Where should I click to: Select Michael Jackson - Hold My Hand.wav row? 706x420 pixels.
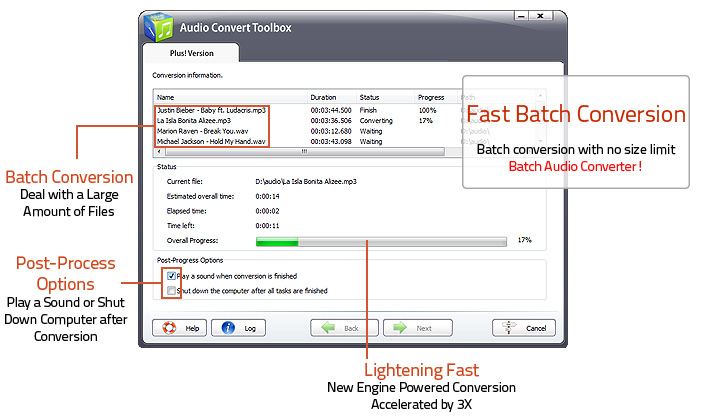point(211,141)
